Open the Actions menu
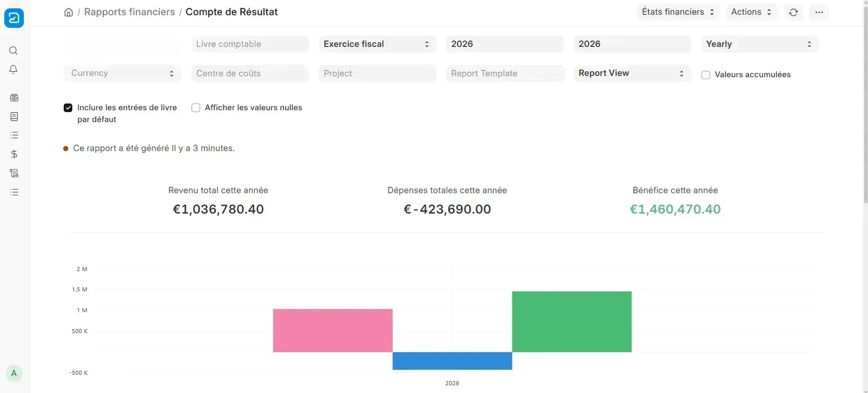Screen dimensions: 868x393 (751, 12)
